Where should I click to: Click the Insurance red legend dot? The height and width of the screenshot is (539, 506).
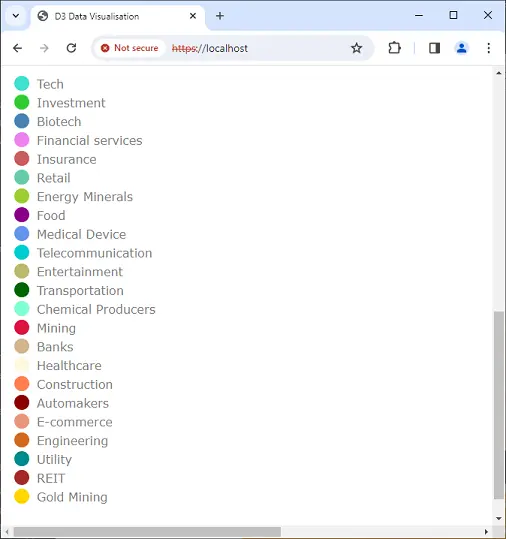click(22, 159)
